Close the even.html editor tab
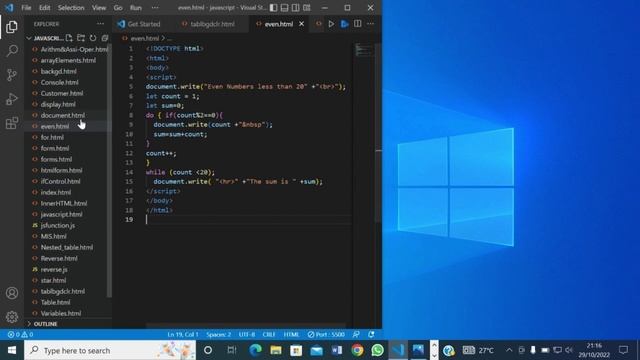This screenshot has width=640, height=360. pyautogui.click(x=301, y=24)
